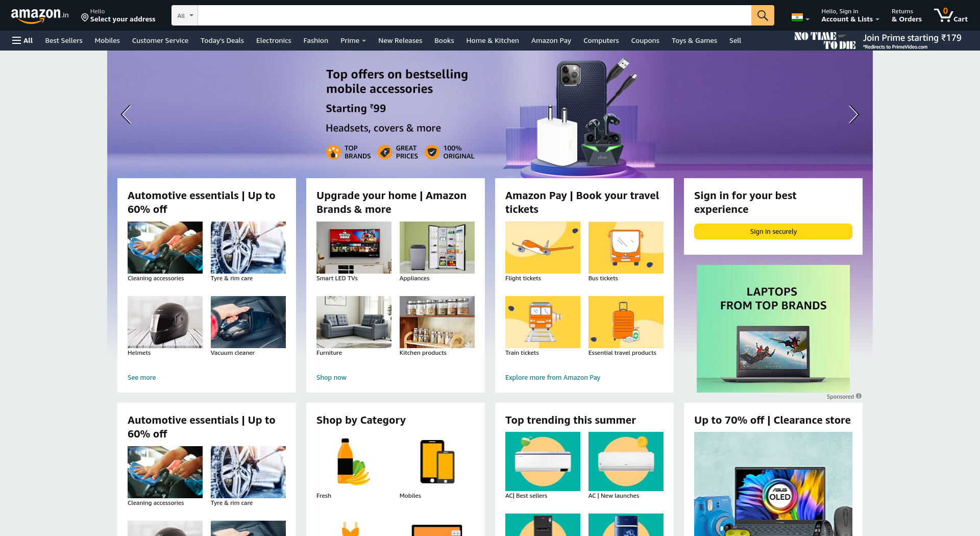Open the second card's Tyre & rim care thumbnail
The width and height of the screenshot is (980, 536).
(x=248, y=472)
